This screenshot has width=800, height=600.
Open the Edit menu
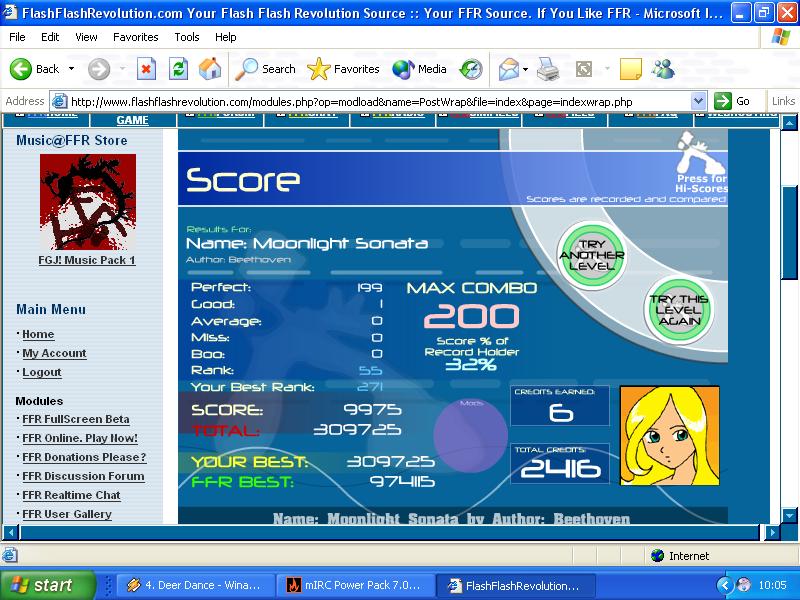click(x=50, y=37)
